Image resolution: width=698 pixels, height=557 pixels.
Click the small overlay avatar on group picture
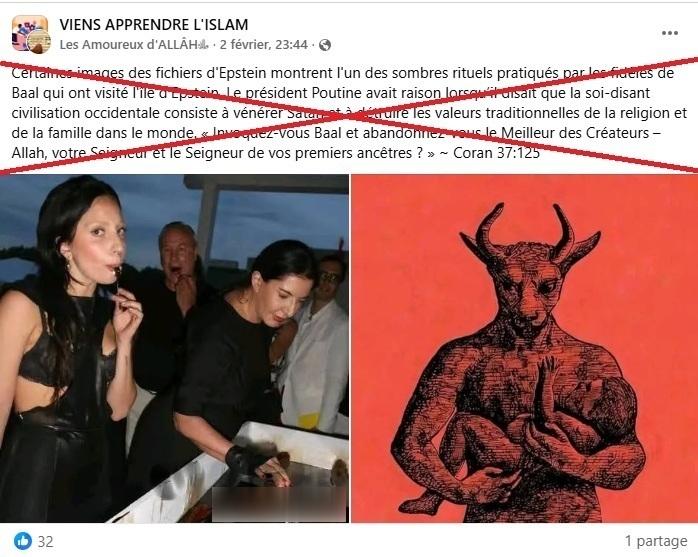(x=39, y=43)
